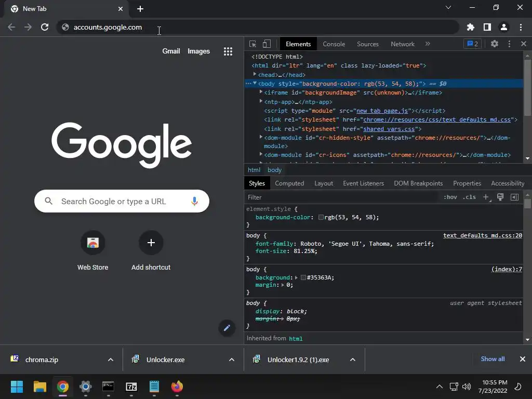Open File Explorer from the taskbar

click(x=39, y=387)
